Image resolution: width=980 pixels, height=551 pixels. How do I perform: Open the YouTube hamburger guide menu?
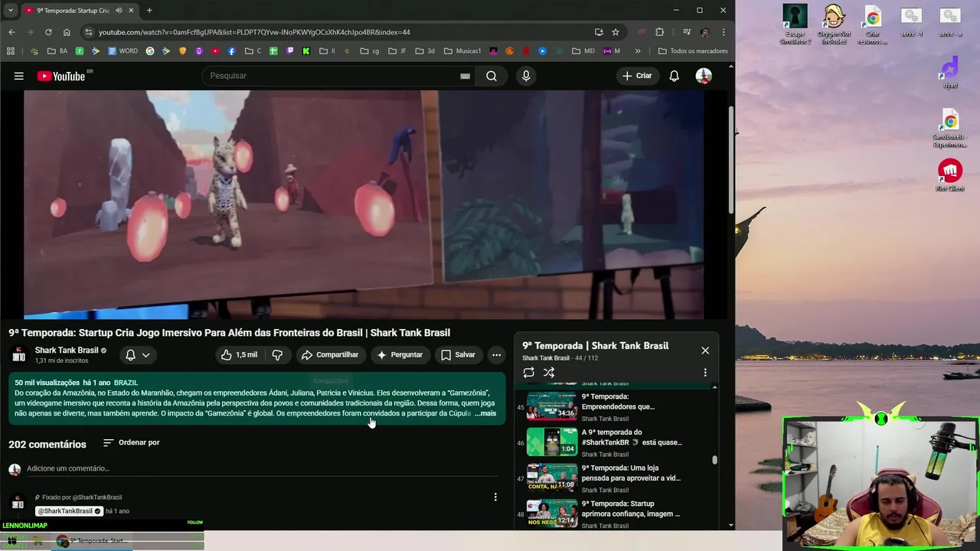pos(18,76)
